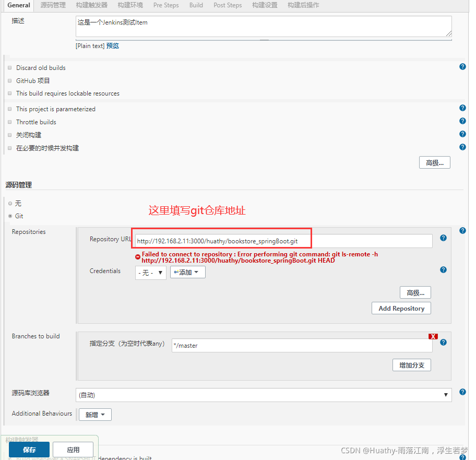Go to the 构建触发器 tab
This screenshot has height=460, width=476.
pyautogui.click(x=92, y=5)
